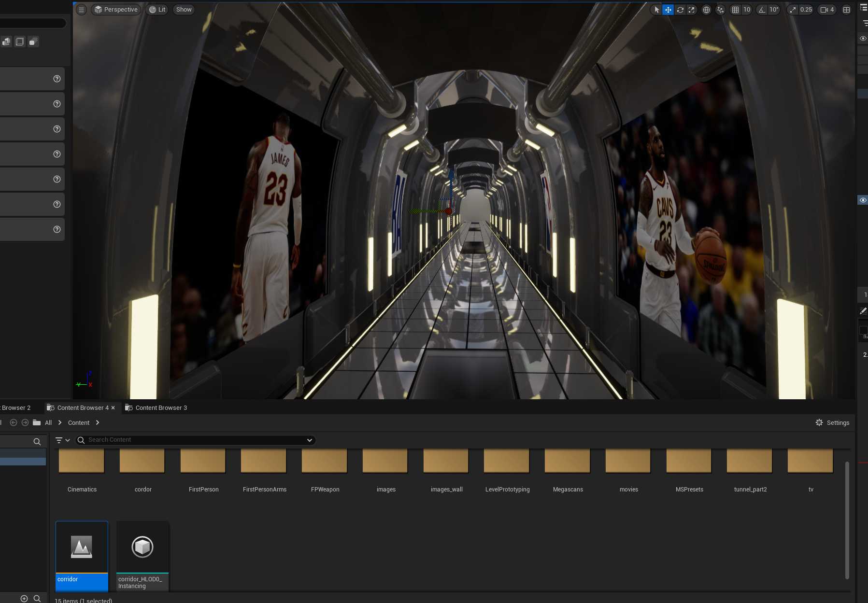Activate the rotate tool
This screenshot has height=603, width=868.
click(680, 10)
